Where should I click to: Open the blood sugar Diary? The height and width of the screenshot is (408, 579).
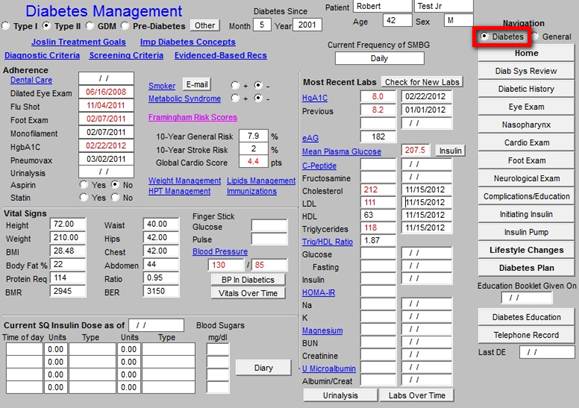point(263,368)
